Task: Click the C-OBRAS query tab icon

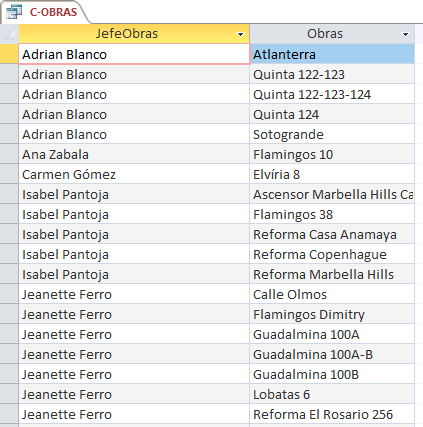Action: pyautogui.click(x=14, y=12)
